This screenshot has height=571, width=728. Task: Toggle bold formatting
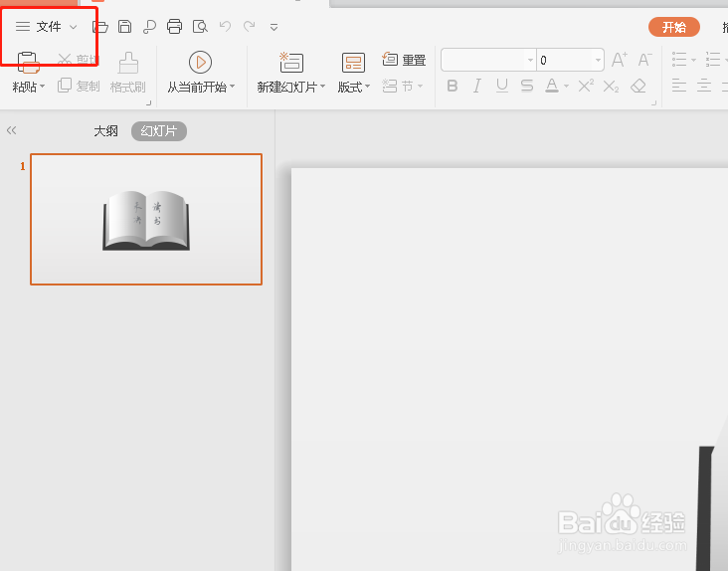453,86
